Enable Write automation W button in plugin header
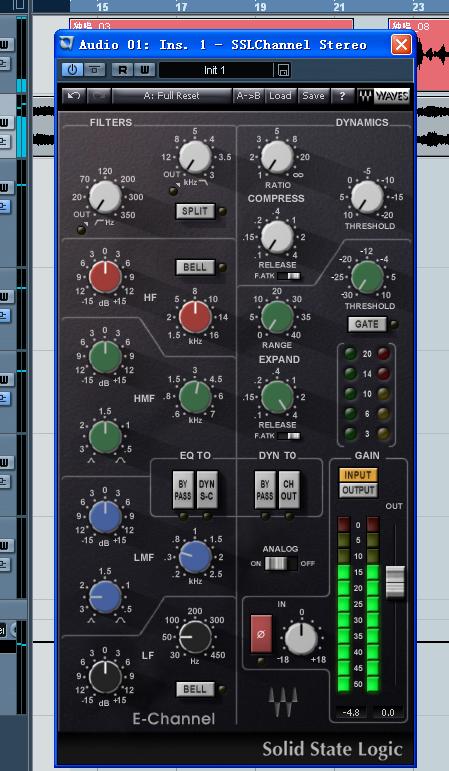Screen dimensions: 449x771 coord(145,70)
